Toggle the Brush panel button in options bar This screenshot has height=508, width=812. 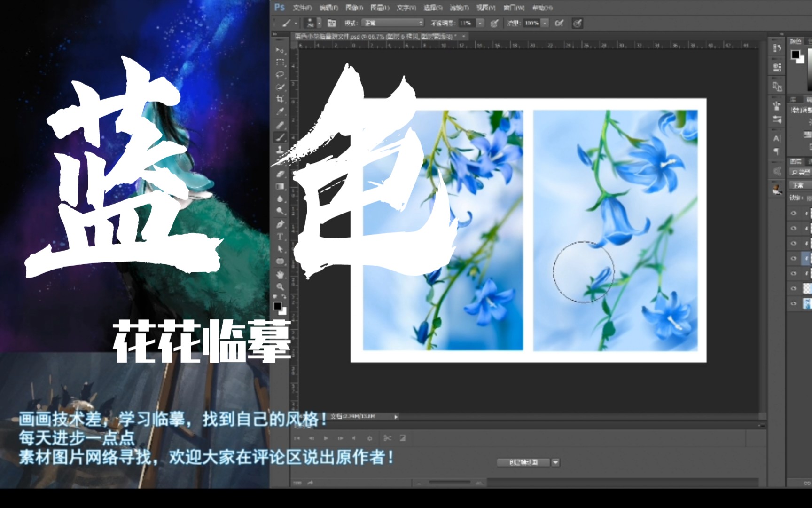(331, 23)
